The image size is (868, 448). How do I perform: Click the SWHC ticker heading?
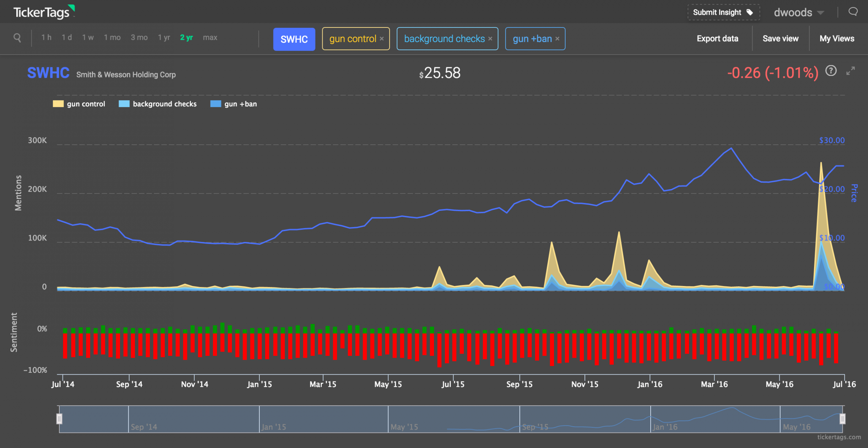tap(48, 73)
